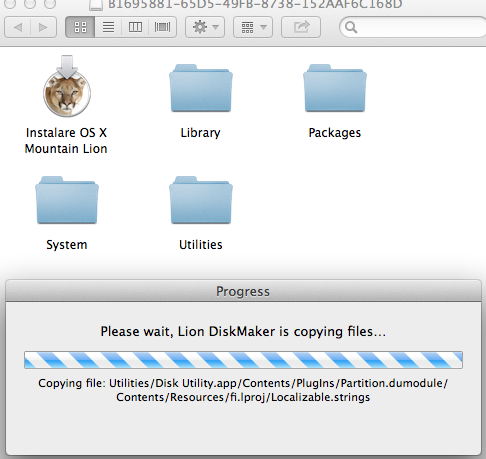Switch Finder to column view

(x=135, y=27)
